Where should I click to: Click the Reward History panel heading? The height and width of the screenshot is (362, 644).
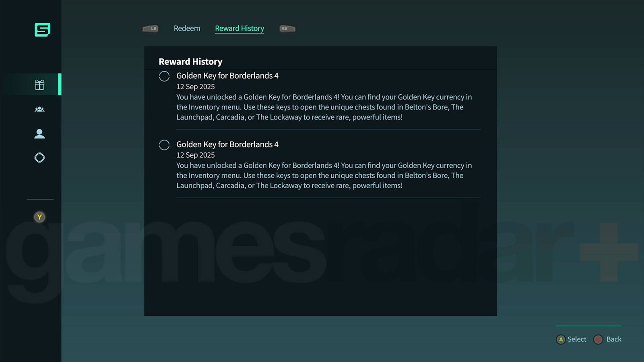[190, 62]
